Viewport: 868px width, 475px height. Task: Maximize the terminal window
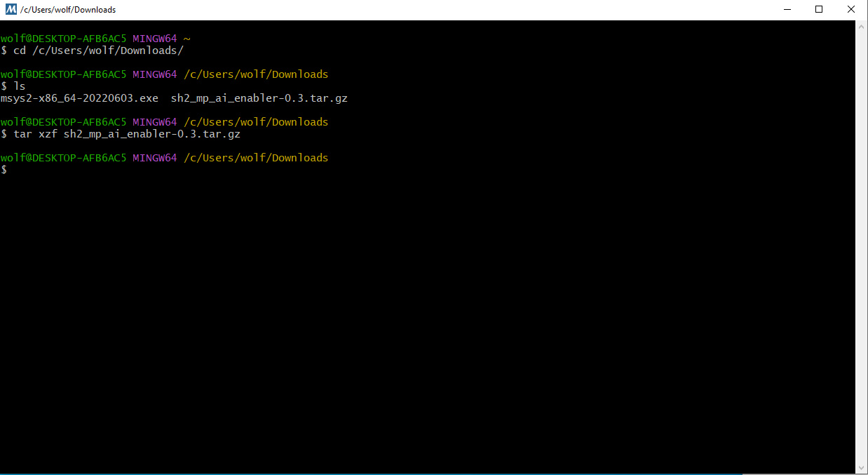click(x=819, y=10)
